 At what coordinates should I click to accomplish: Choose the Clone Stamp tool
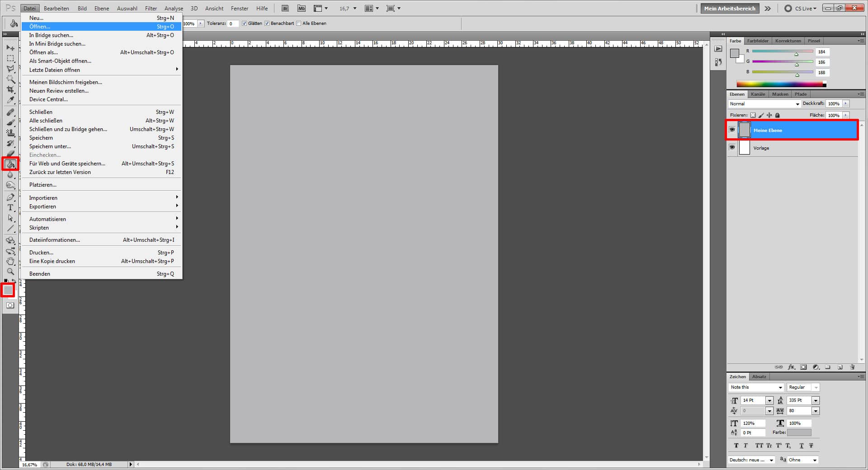coord(10,133)
